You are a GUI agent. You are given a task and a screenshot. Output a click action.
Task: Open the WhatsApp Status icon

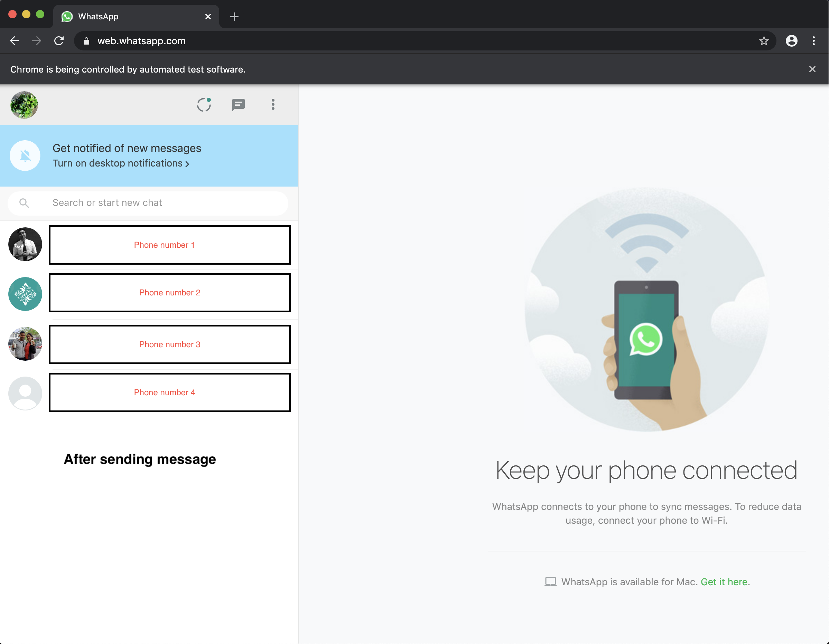[x=204, y=105]
